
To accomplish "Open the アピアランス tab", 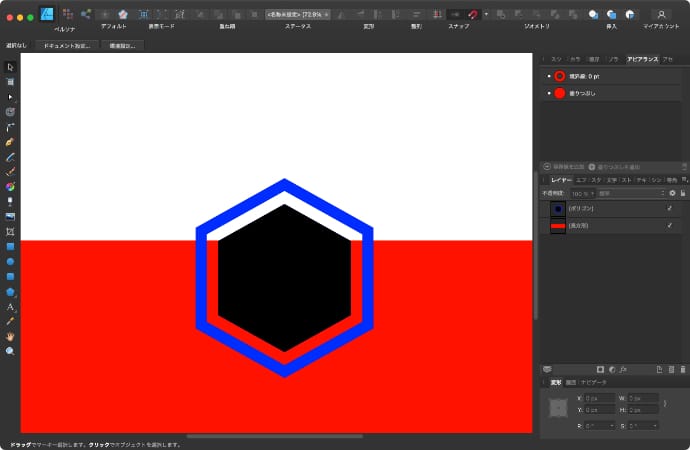I will pos(643,60).
